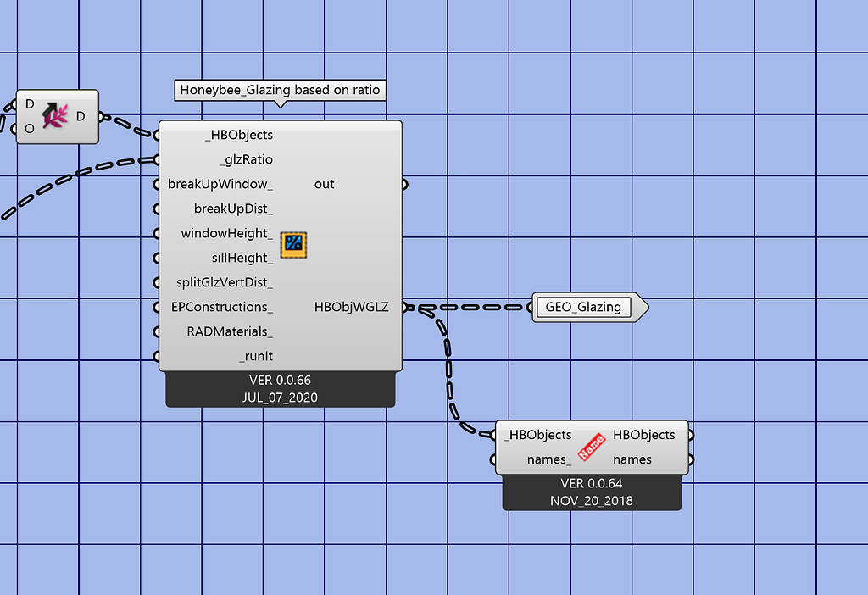Click the O output port on small component
868x595 pixels.
[x=30, y=129]
